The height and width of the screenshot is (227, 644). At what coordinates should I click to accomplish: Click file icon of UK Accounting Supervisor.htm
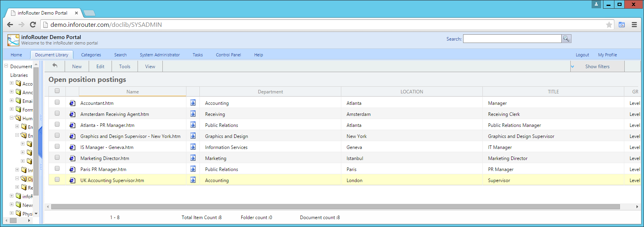click(73, 180)
